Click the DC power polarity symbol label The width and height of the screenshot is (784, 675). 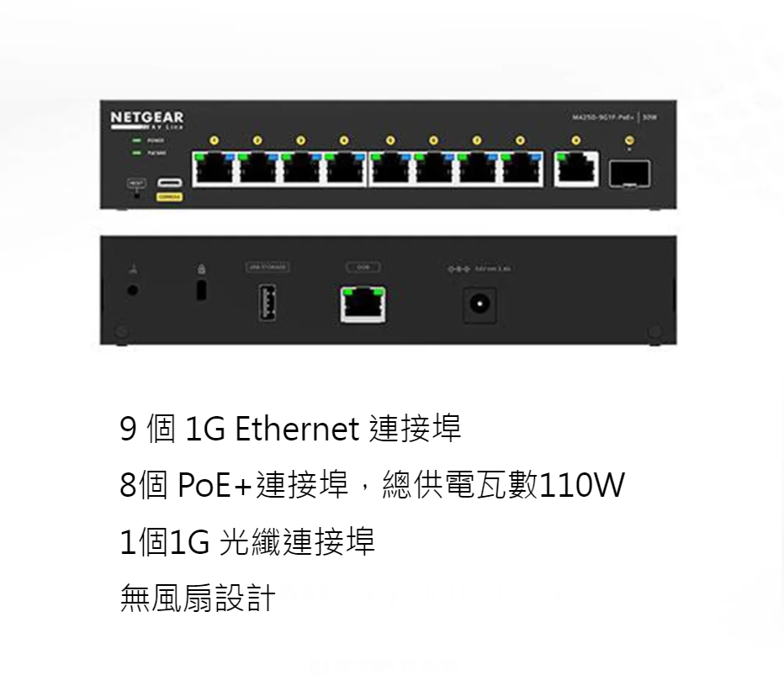458,269
